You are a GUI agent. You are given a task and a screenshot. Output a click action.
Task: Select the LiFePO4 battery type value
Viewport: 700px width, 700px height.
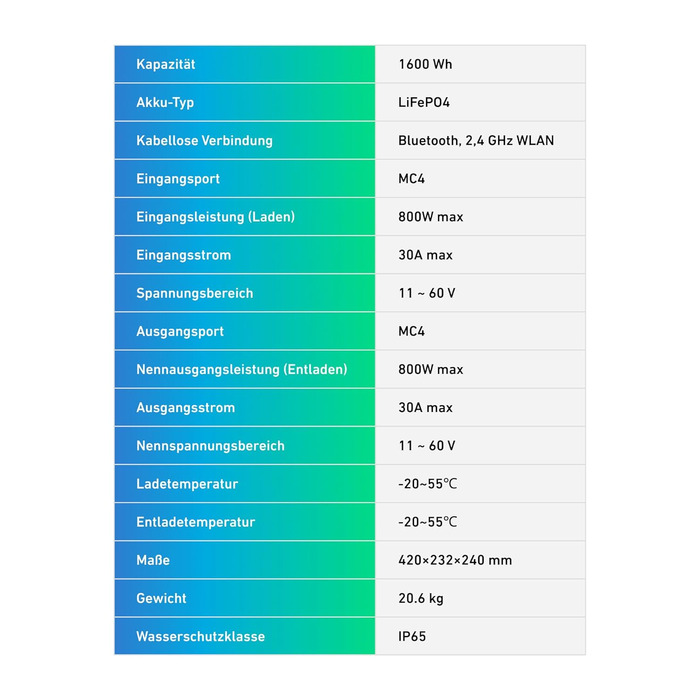[424, 102]
